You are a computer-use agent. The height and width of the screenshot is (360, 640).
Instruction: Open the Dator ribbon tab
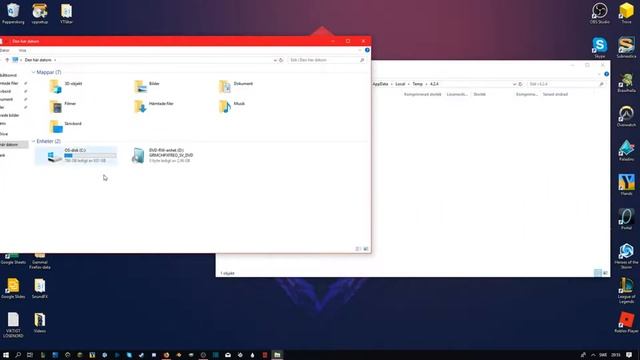(4, 50)
